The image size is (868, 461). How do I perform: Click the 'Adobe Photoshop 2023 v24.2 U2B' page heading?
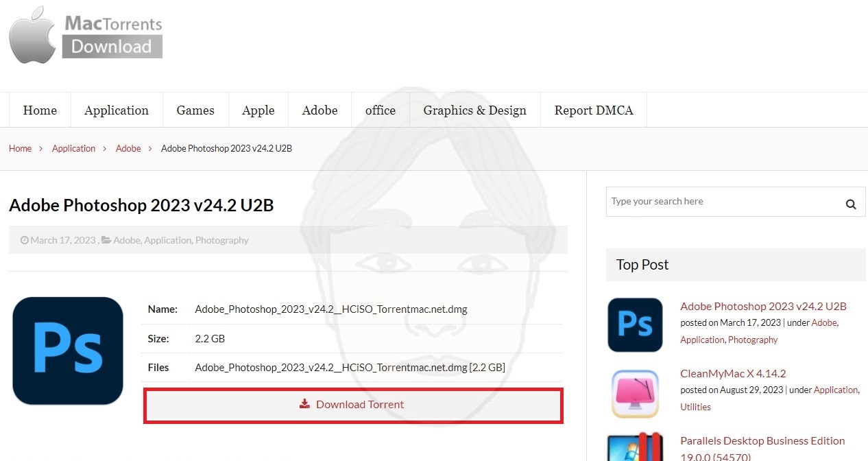click(x=141, y=205)
